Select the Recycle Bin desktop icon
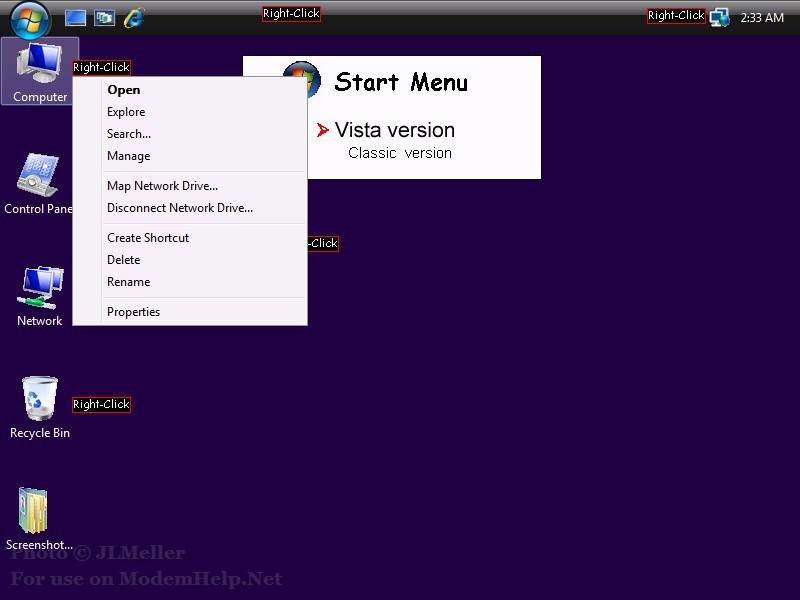800x600 pixels. [40, 408]
